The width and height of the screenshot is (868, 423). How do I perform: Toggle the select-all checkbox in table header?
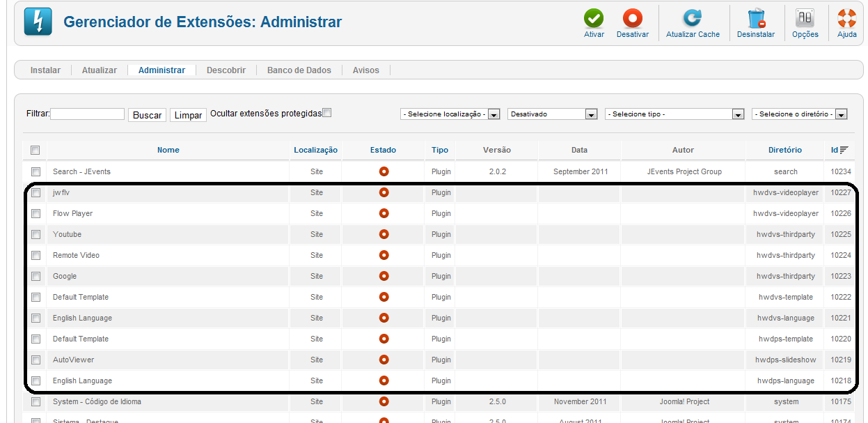[x=35, y=150]
